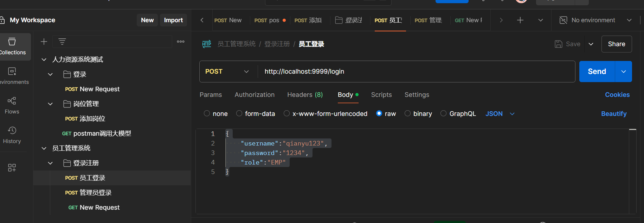Open the Send options dropdown arrow

(624, 72)
